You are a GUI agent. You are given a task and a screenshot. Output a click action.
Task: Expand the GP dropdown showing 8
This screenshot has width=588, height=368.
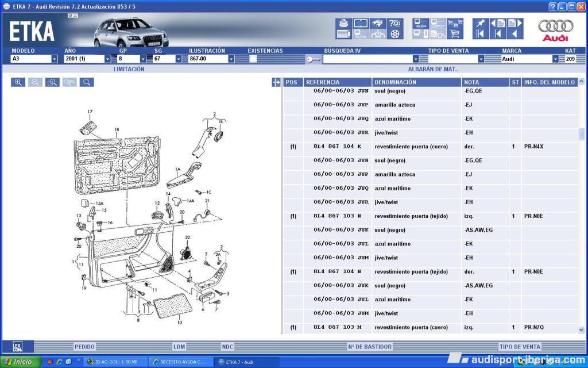[x=143, y=59]
